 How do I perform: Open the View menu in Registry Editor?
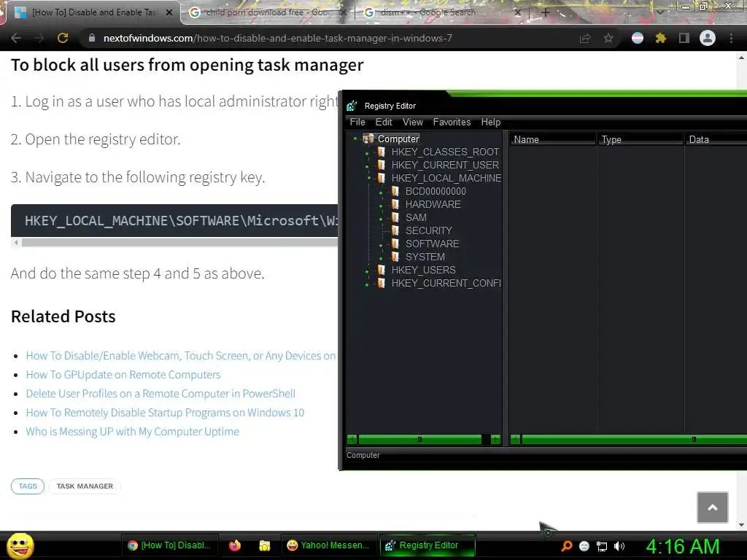pos(413,122)
